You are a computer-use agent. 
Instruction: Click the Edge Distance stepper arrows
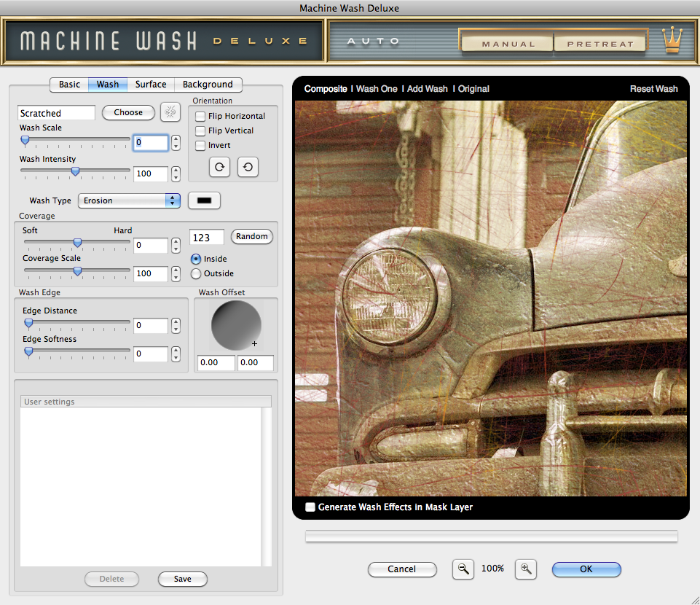pos(176,326)
